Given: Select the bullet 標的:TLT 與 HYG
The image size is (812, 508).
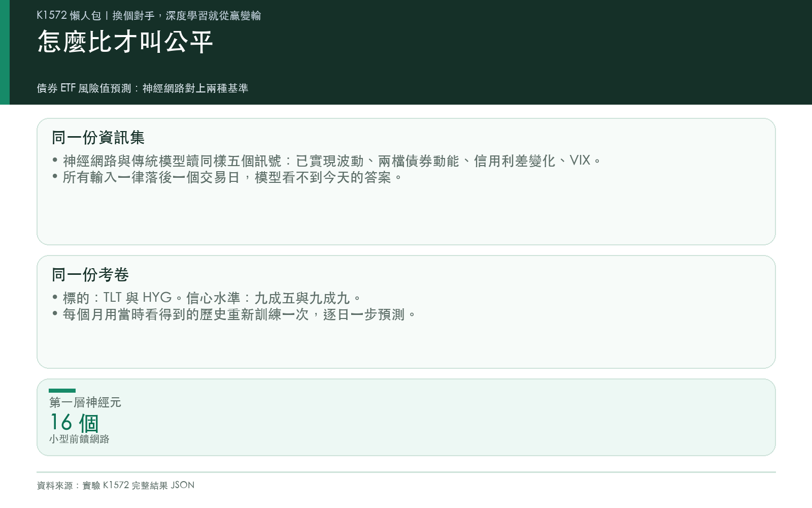Looking at the screenshot, I should point(207,298).
